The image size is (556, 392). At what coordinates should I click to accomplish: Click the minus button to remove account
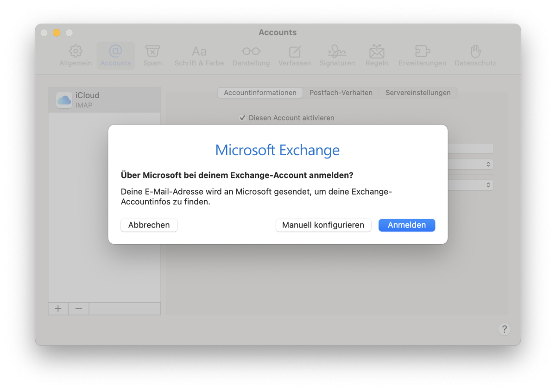tap(79, 309)
